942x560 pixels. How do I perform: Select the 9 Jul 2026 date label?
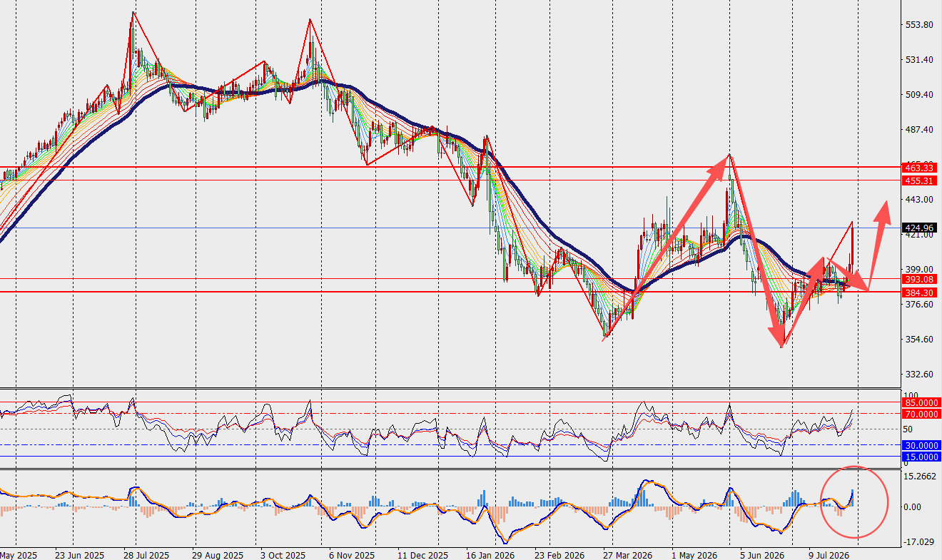(829, 554)
